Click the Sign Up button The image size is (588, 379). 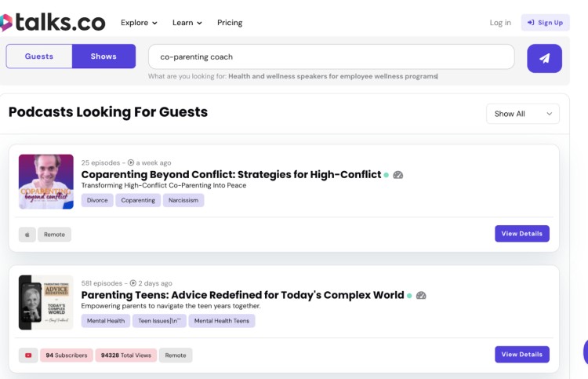(x=545, y=23)
